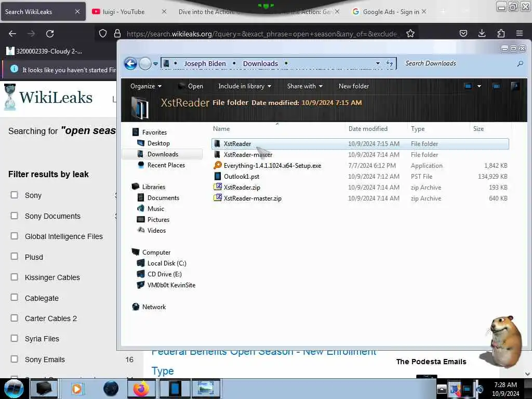Image resolution: width=532 pixels, height=399 pixels.
Task: Open the Firefox application menu
Action: [x=520, y=33]
